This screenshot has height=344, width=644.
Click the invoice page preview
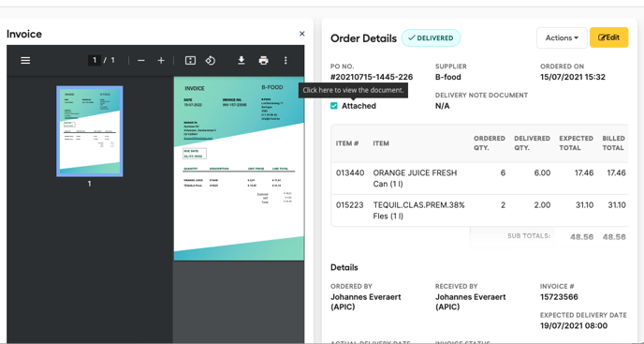tap(239, 169)
